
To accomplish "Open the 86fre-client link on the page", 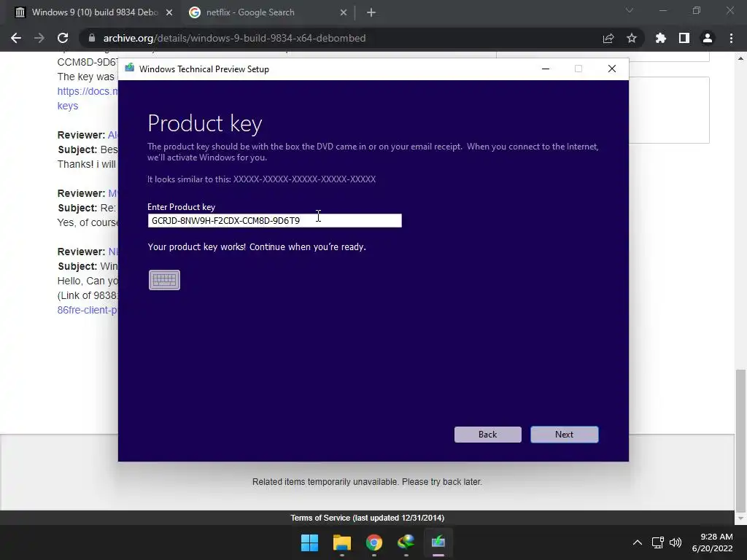I will [88, 310].
